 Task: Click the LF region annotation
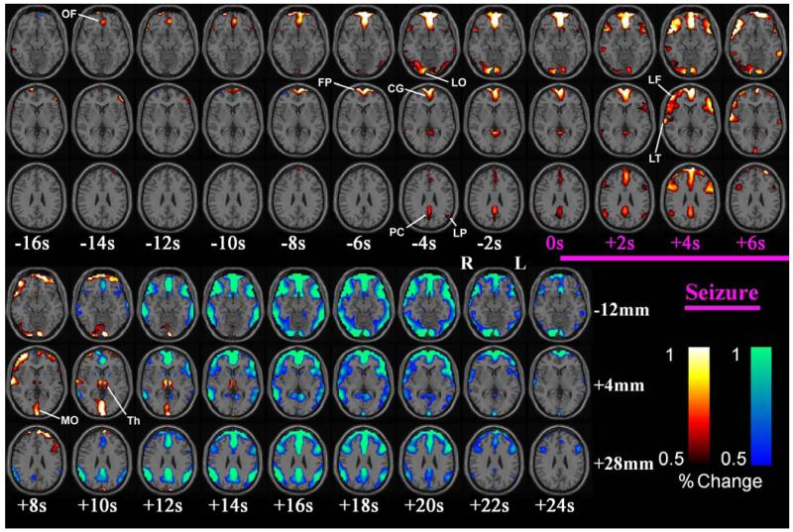(x=654, y=79)
